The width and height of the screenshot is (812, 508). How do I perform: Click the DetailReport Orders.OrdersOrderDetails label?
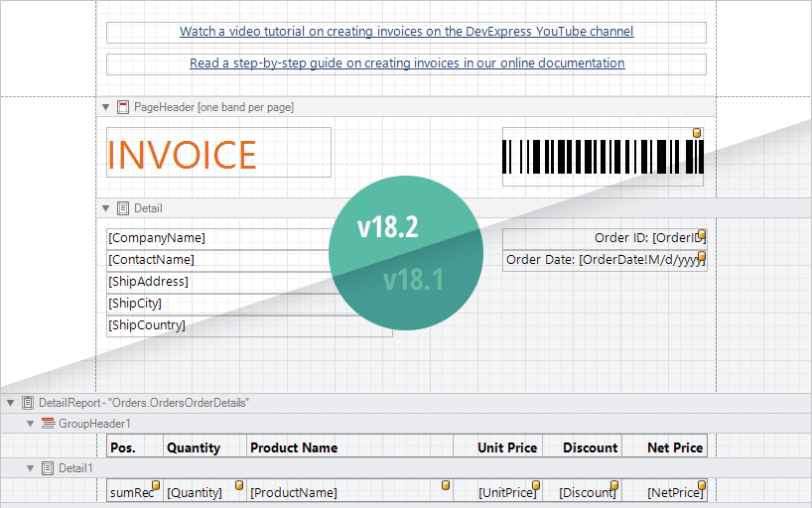144,403
